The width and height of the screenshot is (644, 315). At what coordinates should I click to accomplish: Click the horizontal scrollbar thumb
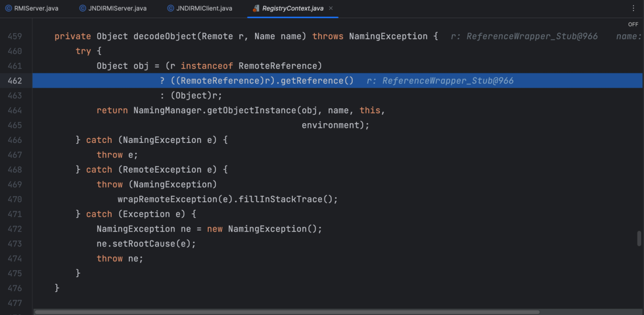tap(287, 312)
